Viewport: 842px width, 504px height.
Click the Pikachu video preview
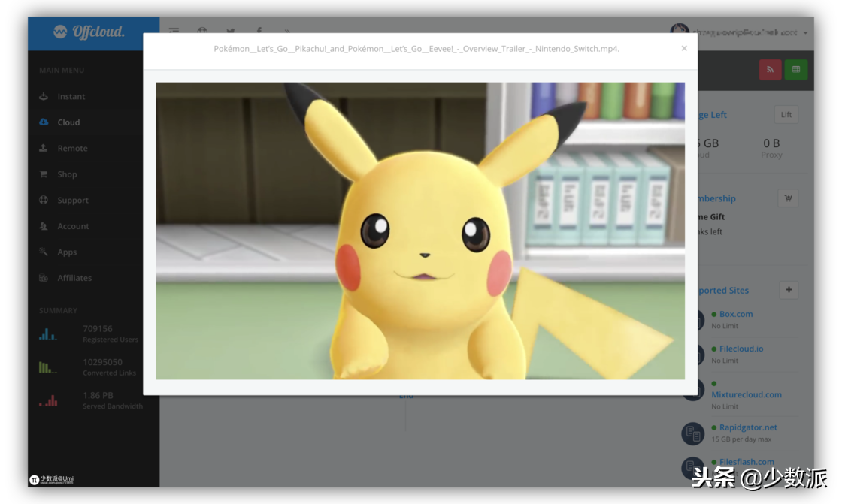click(x=420, y=231)
